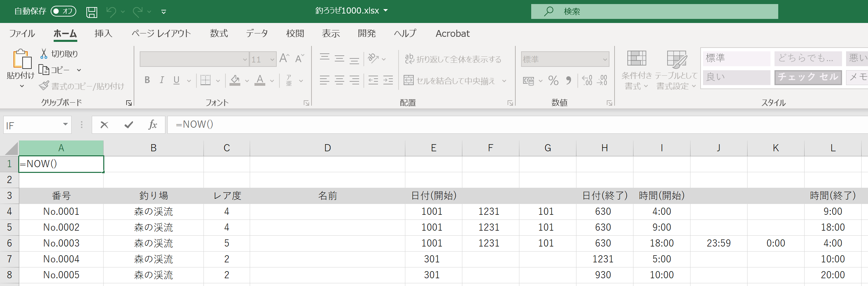This screenshot has height=286, width=868.
Task: Click the decrease indent icon
Action: 373,80
